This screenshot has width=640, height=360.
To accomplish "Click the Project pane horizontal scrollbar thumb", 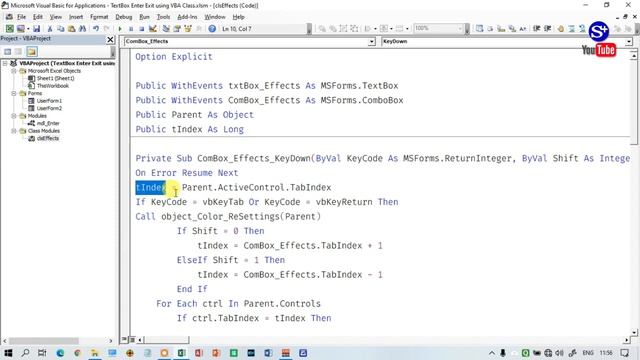I will (x=44, y=340).
